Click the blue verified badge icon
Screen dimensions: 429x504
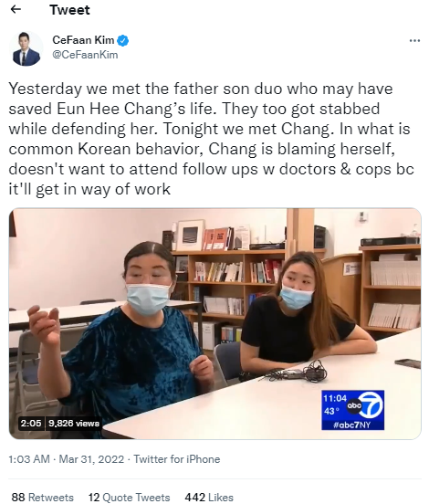tap(122, 40)
